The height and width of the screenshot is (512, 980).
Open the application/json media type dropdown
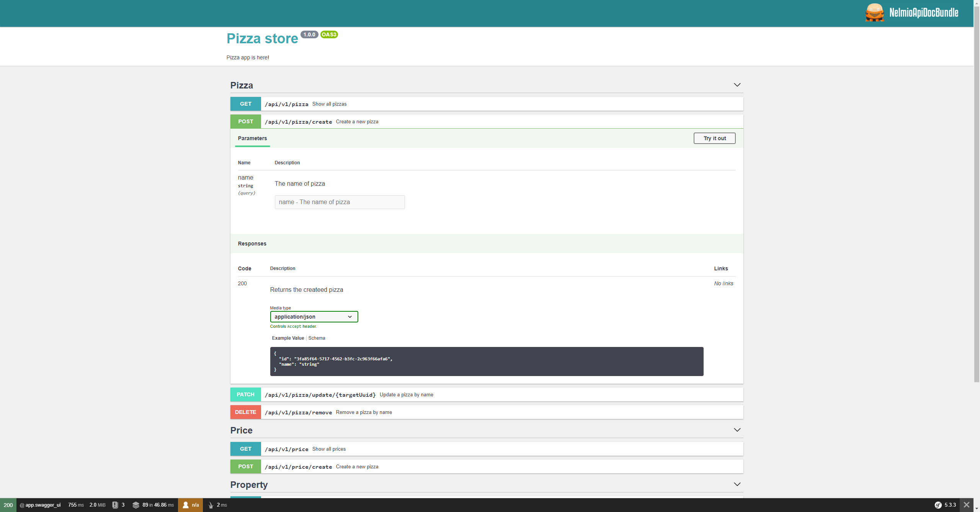pyautogui.click(x=314, y=317)
